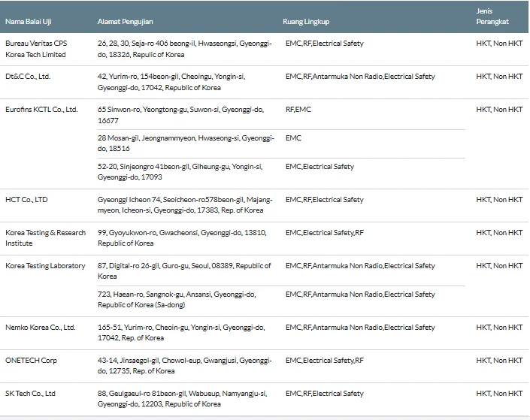Image resolution: width=530 pixels, height=420 pixels.
Task: Click the Alamat Pengujian column header
Action: (x=125, y=21)
